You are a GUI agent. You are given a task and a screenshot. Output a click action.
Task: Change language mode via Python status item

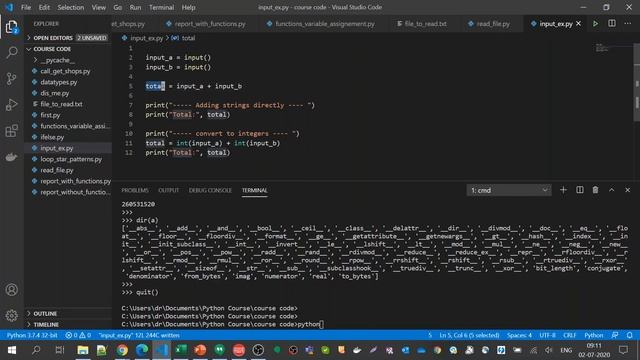click(x=593, y=335)
